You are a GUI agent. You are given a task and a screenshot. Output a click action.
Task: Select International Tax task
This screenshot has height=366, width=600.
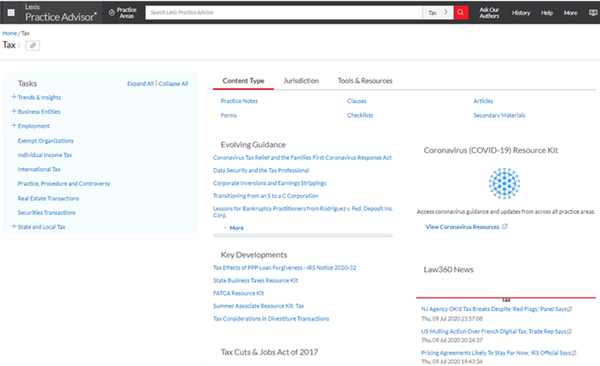pos(39,169)
